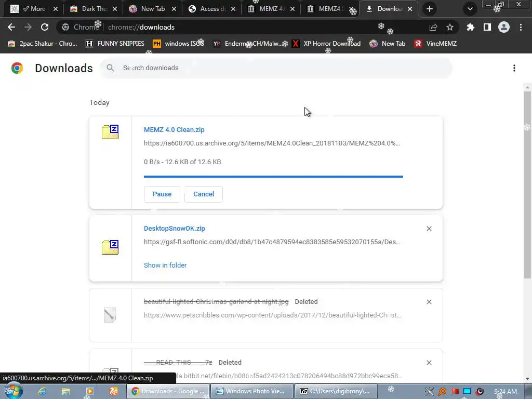Cancel the MEMZ 4.0 Clean.zip download

pyautogui.click(x=204, y=194)
